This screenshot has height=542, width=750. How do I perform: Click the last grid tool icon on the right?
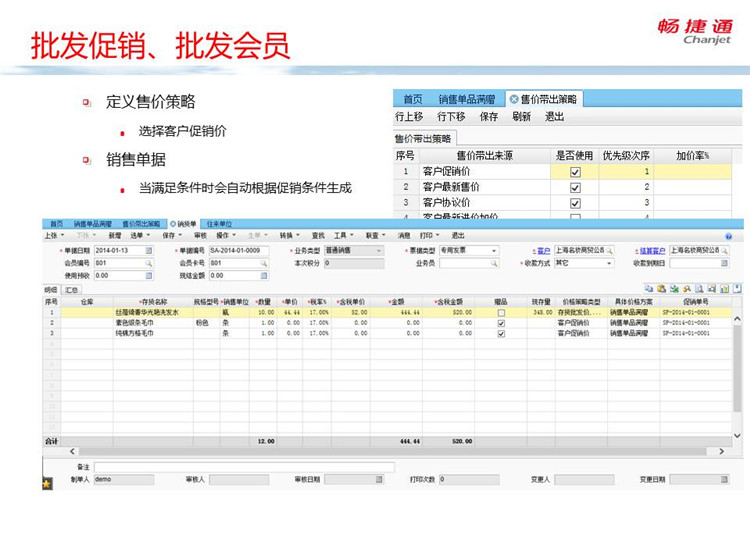coord(737,288)
